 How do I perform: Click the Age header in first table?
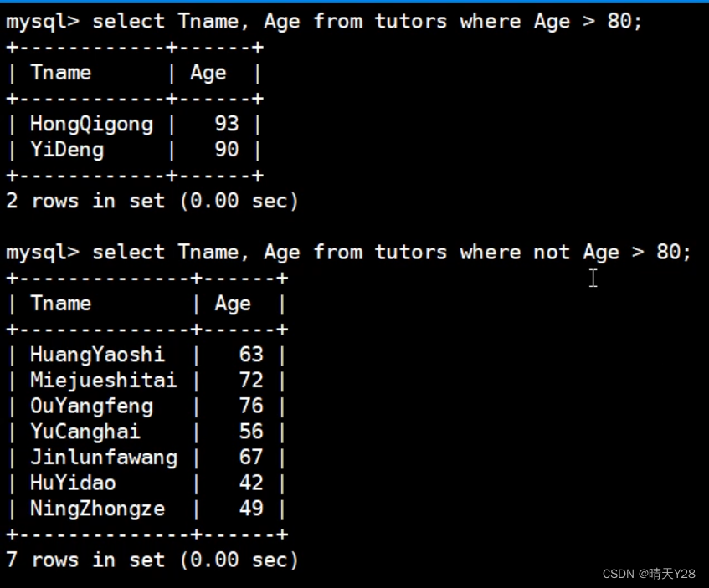click(208, 74)
